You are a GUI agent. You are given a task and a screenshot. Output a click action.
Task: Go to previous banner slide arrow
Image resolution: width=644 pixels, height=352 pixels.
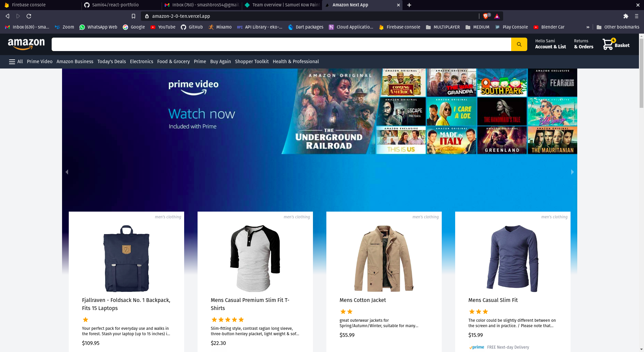tap(67, 172)
